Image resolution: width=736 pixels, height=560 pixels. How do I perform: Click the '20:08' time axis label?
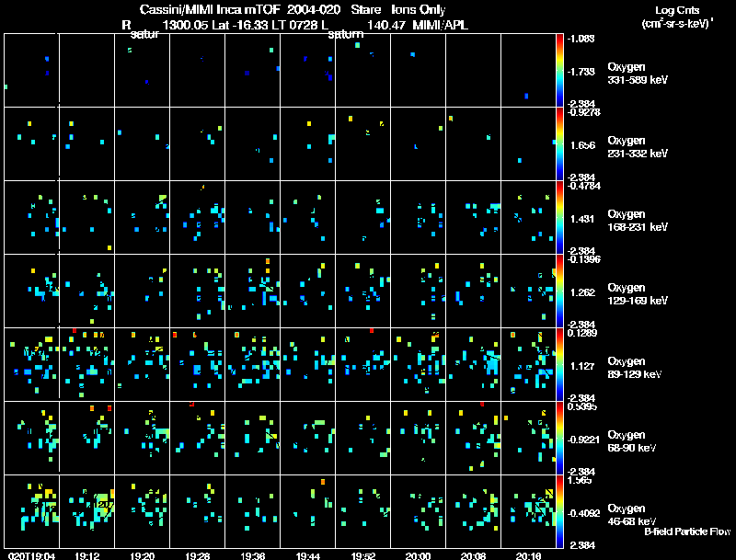473,556
